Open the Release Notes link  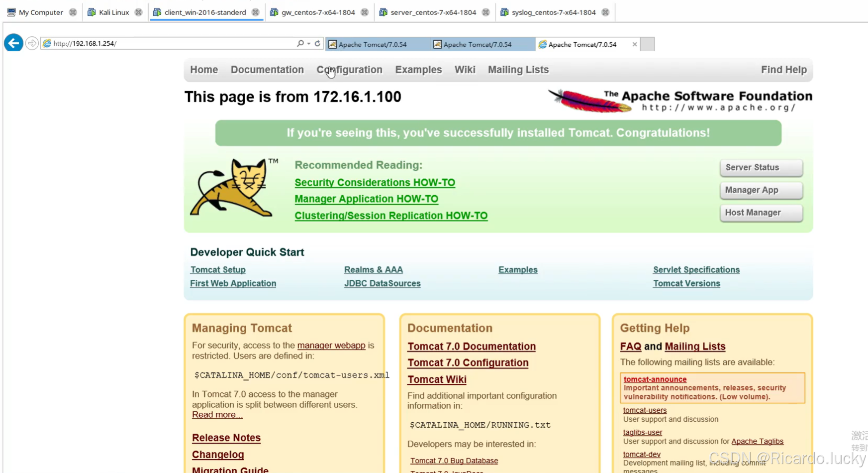[x=226, y=438]
